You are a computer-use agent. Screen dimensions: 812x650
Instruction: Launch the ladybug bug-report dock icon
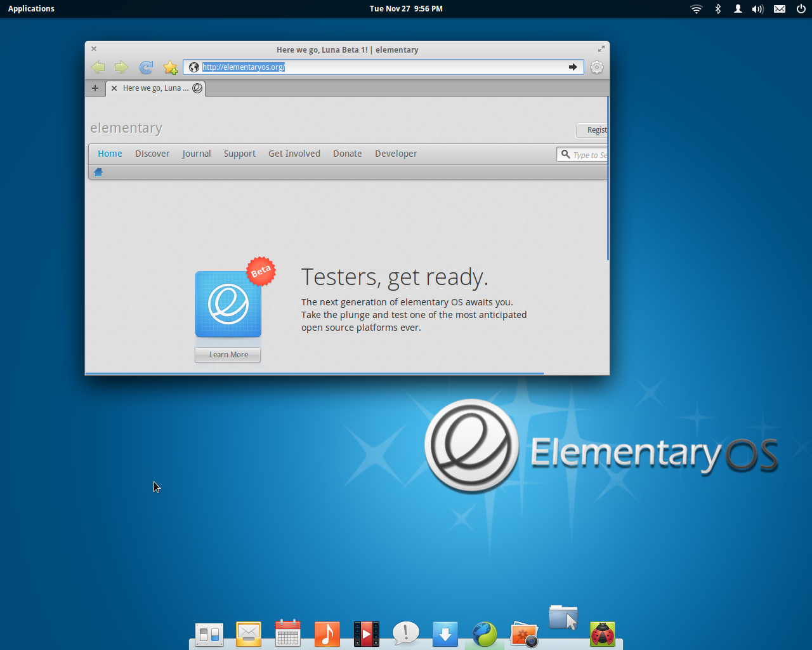(x=603, y=633)
